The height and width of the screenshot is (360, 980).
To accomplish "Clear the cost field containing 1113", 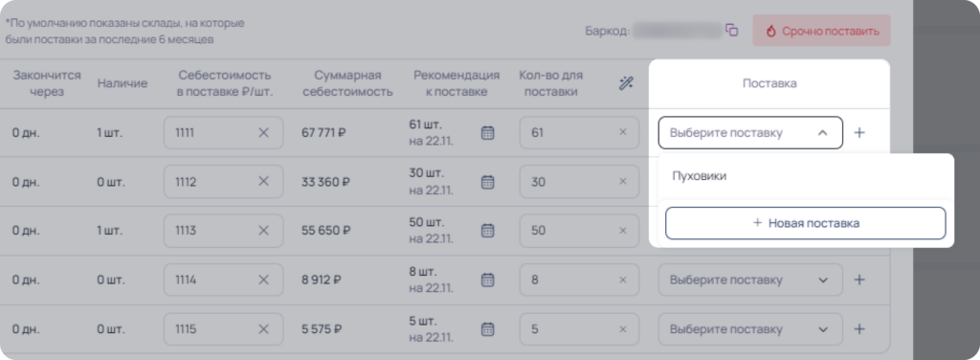I will [263, 231].
